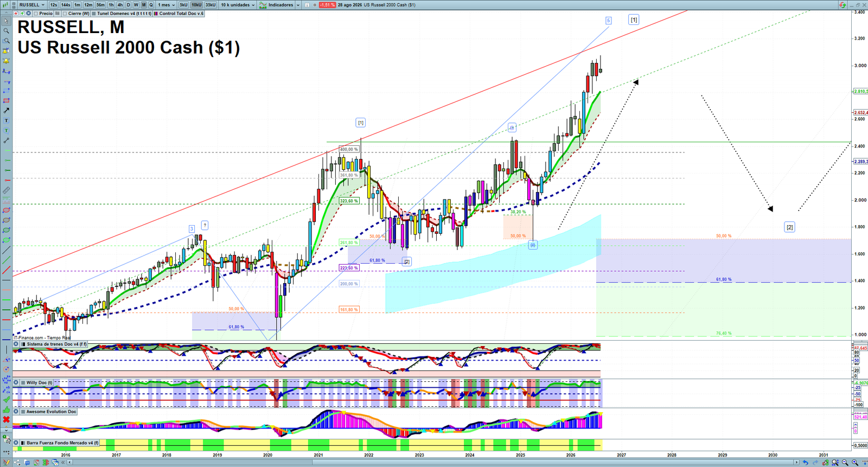The image size is (868, 467).
Task: Click the blue circled X icon beside Precio
Action: pyautogui.click(x=28, y=14)
